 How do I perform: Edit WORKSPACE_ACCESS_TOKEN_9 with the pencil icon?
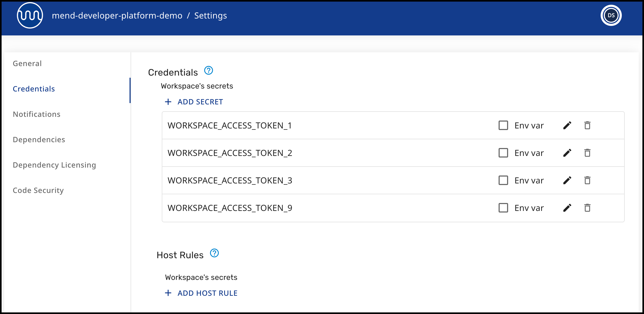pos(567,208)
